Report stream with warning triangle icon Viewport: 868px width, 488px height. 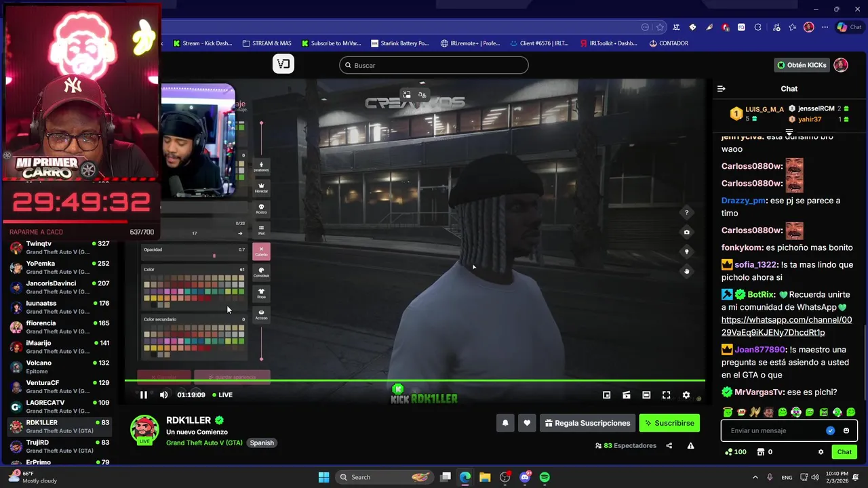pyautogui.click(x=690, y=445)
